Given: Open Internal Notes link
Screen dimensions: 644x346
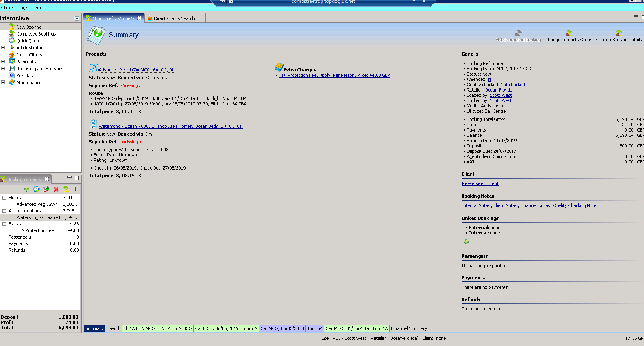Looking at the screenshot, I should pyautogui.click(x=476, y=205).
